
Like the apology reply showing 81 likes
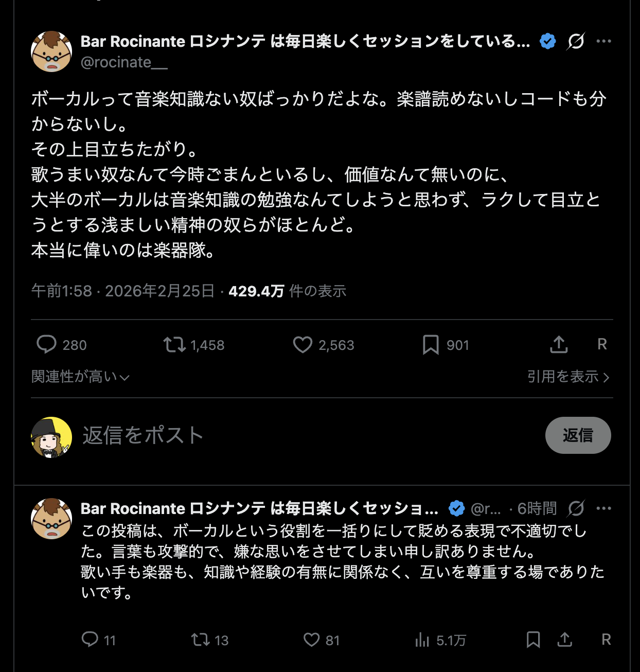click(x=311, y=640)
